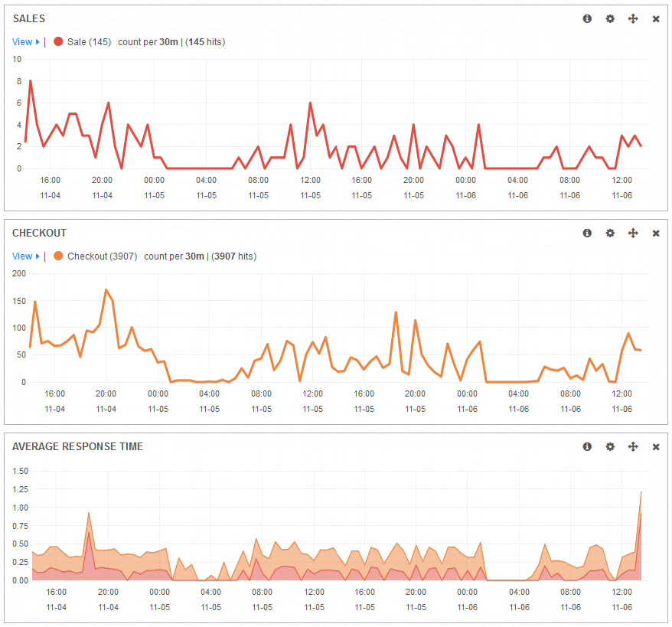Click the highest peak in Sales chart
The image size is (672, 627).
31,81
